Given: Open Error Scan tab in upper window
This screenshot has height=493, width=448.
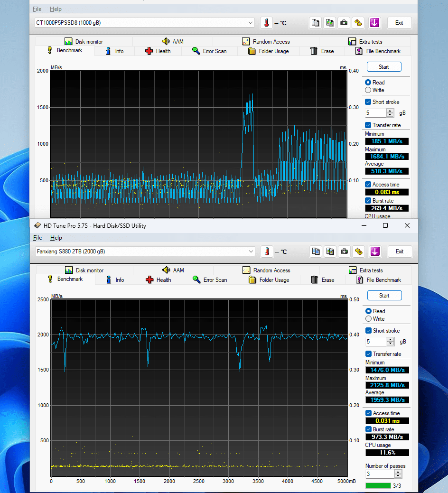Looking at the screenshot, I should pyautogui.click(x=209, y=51).
